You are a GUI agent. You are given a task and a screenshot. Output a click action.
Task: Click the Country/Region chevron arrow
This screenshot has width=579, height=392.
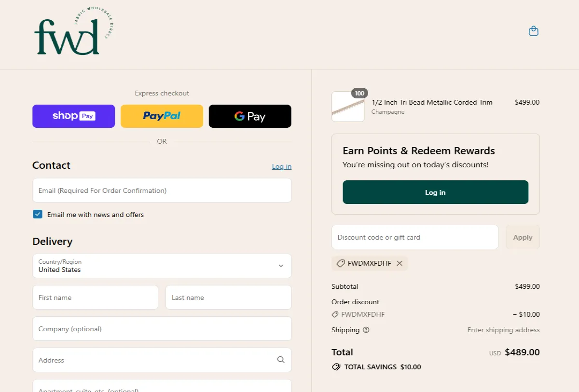pos(281,266)
